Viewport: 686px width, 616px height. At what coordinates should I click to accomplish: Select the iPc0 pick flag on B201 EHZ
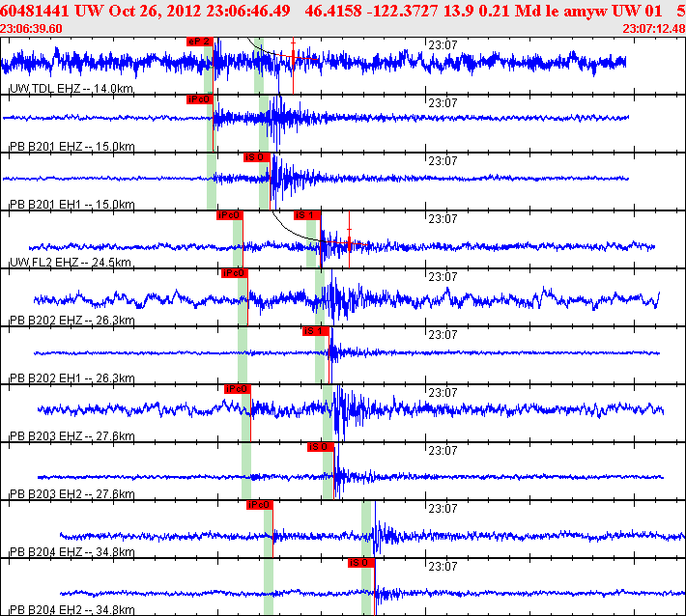click(x=199, y=99)
